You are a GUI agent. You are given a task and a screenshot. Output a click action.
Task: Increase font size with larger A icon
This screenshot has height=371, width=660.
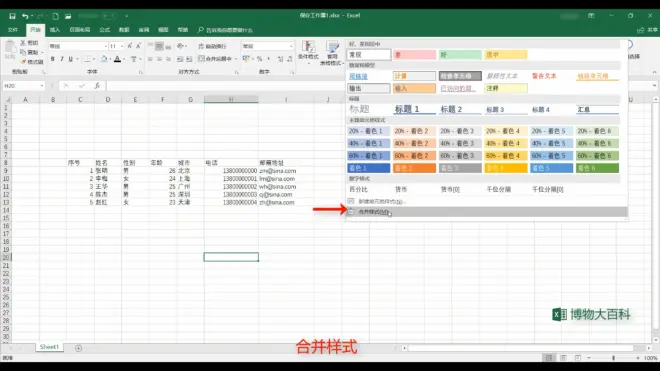[130, 46]
